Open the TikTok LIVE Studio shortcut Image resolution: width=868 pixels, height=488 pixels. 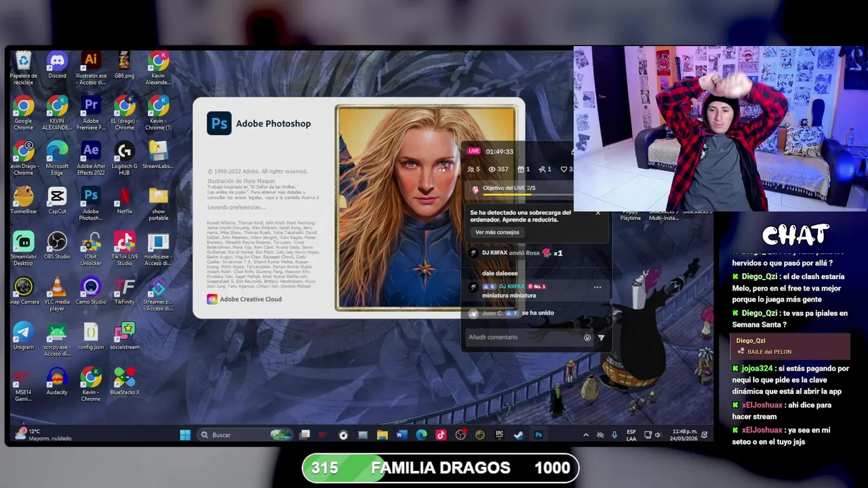pos(124,249)
